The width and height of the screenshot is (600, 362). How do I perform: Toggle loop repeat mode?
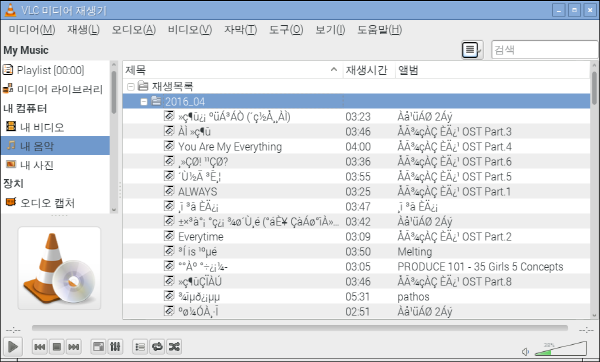click(157, 347)
